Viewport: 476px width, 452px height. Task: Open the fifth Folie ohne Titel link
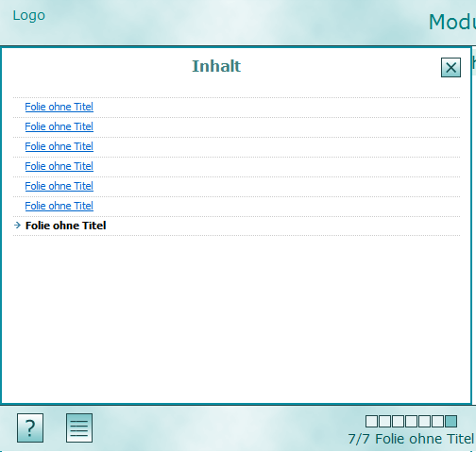(59, 186)
